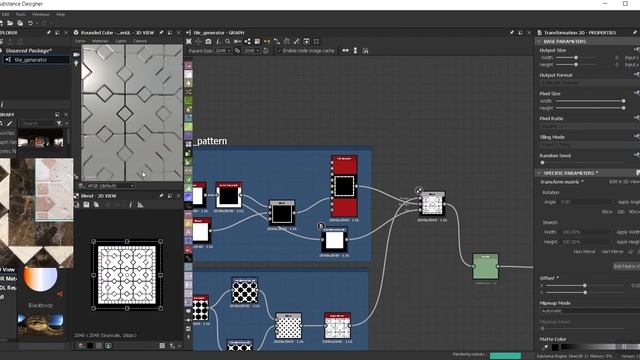Click Horizontal Mirror button
Viewport: 640px width, 360px height.
click(x=584, y=252)
